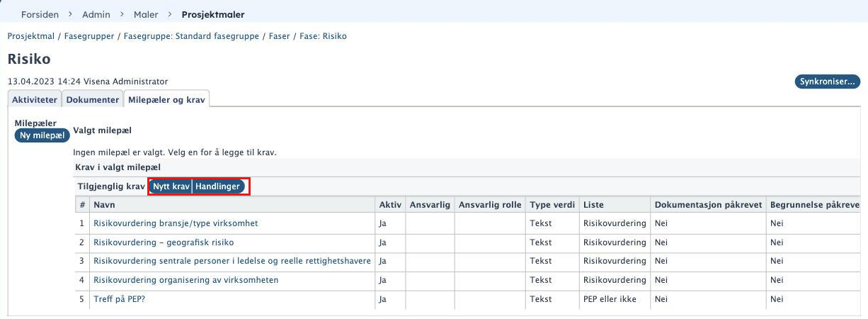
Task: Open the 'Treff på PEP?' requirement
Action: click(119, 299)
